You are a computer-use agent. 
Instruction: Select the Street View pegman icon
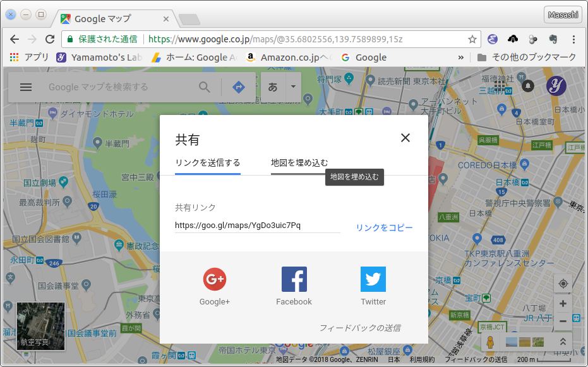click(490, 342)
